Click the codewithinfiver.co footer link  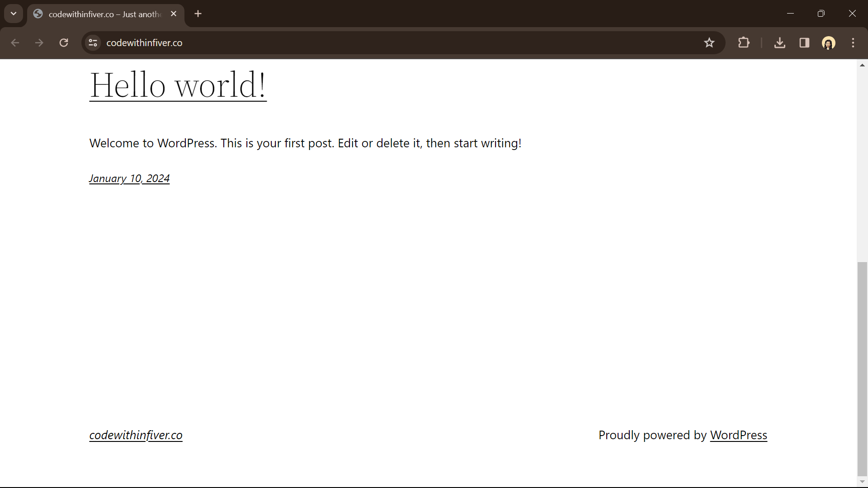tap(136, 435)
